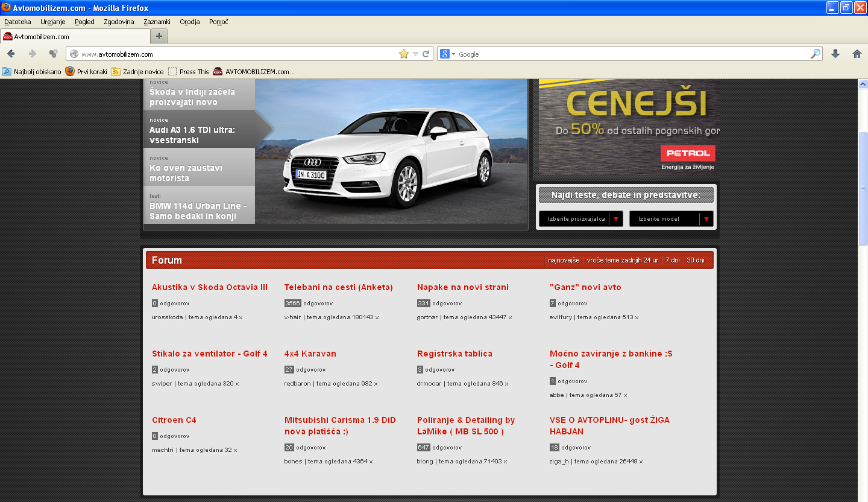Screen dimensions: 868x502
Task: Open Izberite model dropdown
Action: pyautogui.click(x=671, y=219)
